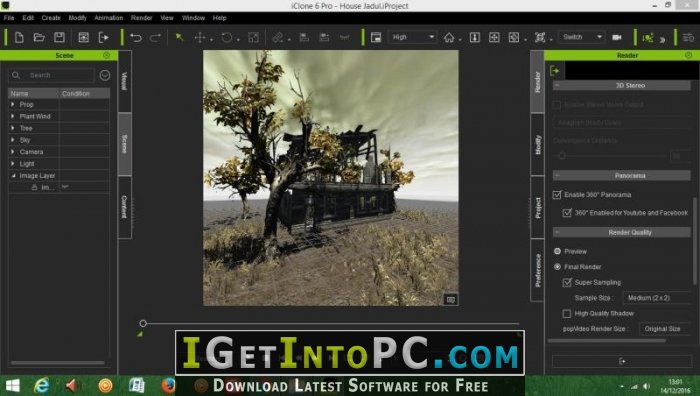The width and height of the screenshot is (700, 396).
Task: Enable High Quality Shadow checkbox
Action: pos(567,313)
